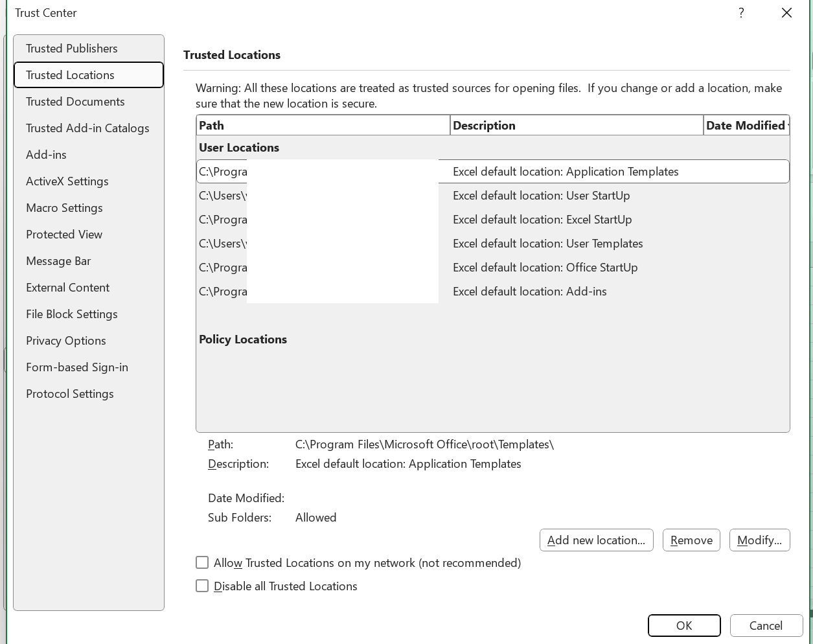
Task: Sort by the Description column header
Action: point(577,125)
